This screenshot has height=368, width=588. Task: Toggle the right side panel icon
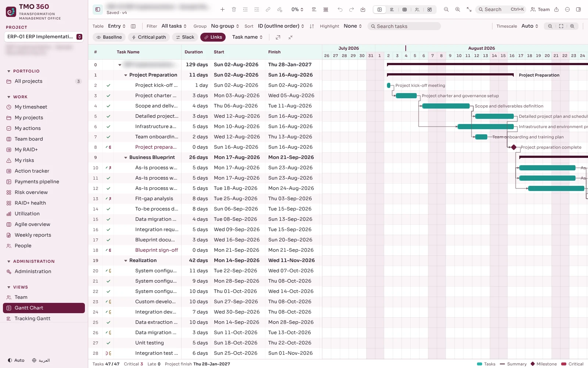coord(578,10)
